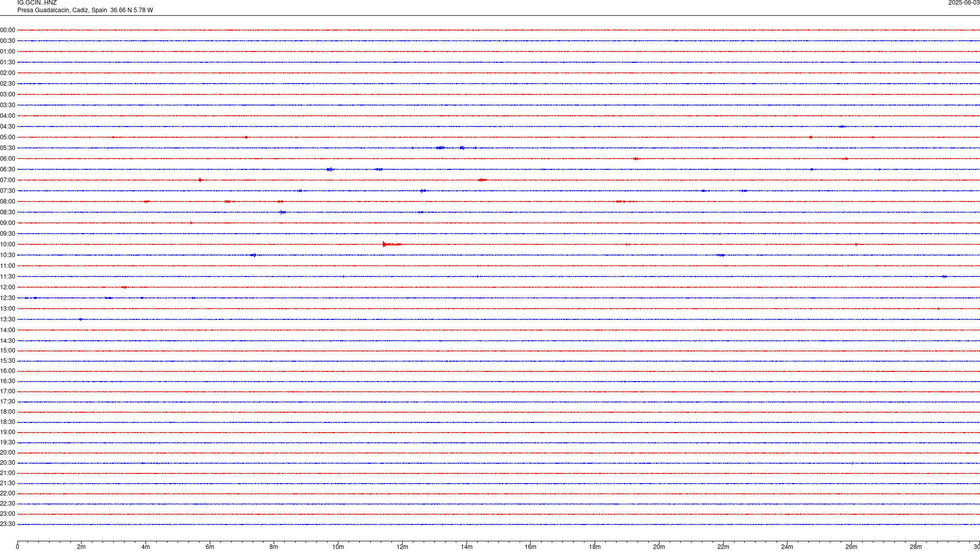
Task: Click the event near 7m on the 10:30 trace
Action: (253, 255)
